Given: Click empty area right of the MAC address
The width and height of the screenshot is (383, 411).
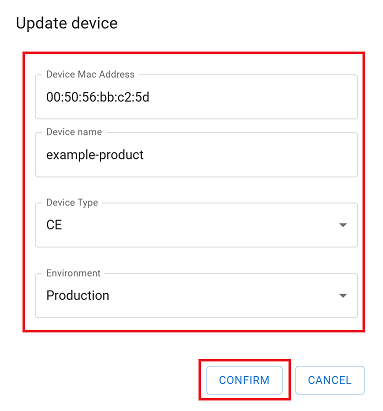Looking at the screenshot, I should click(253, 97).
